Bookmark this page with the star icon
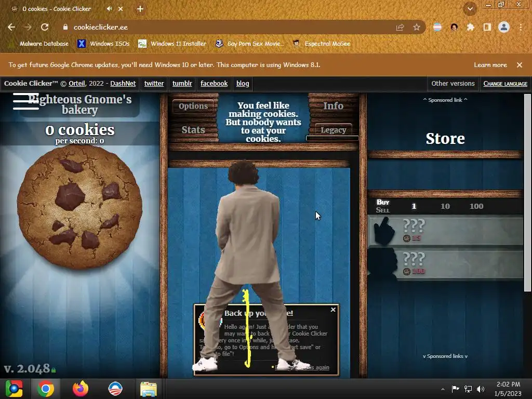Screen dimensions: 532x399 (416, 27)
